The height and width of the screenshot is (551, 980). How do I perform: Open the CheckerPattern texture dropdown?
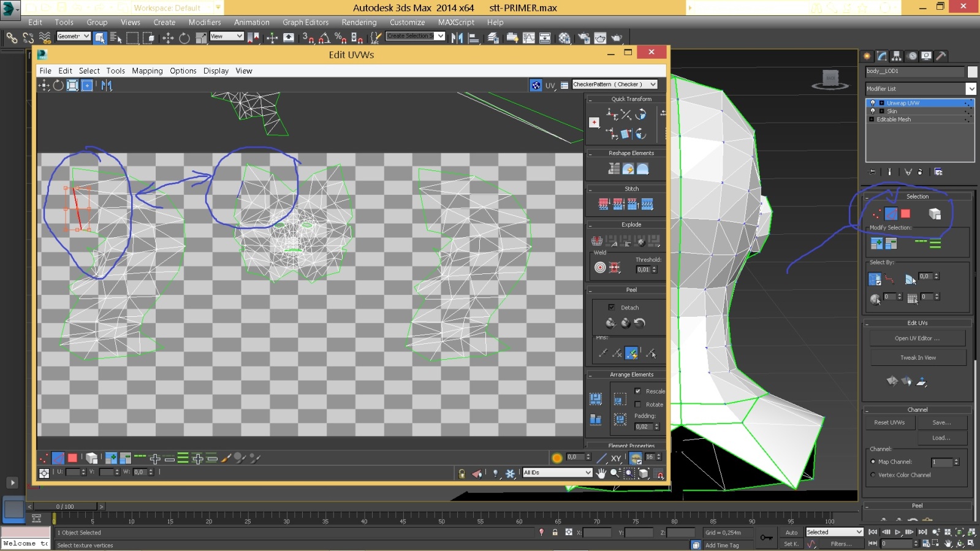653,85
